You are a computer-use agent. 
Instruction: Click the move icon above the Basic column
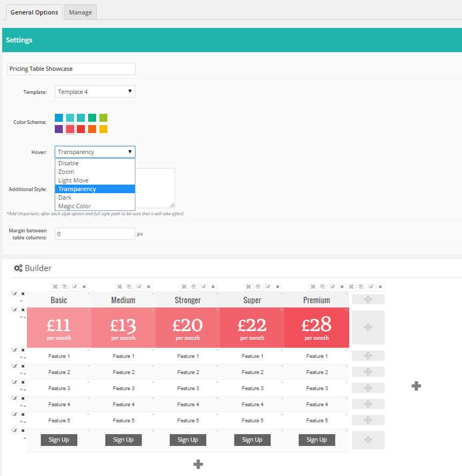(55, 287)
